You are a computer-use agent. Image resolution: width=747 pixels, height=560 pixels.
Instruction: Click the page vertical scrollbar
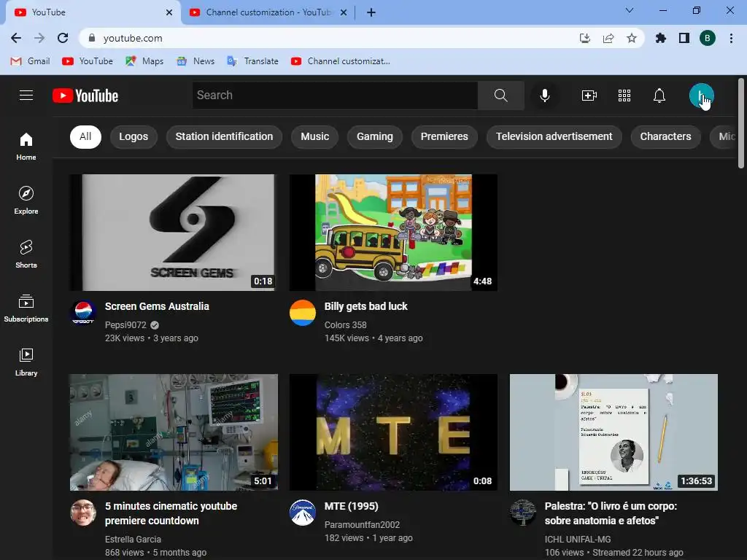[x=741, y=123]
